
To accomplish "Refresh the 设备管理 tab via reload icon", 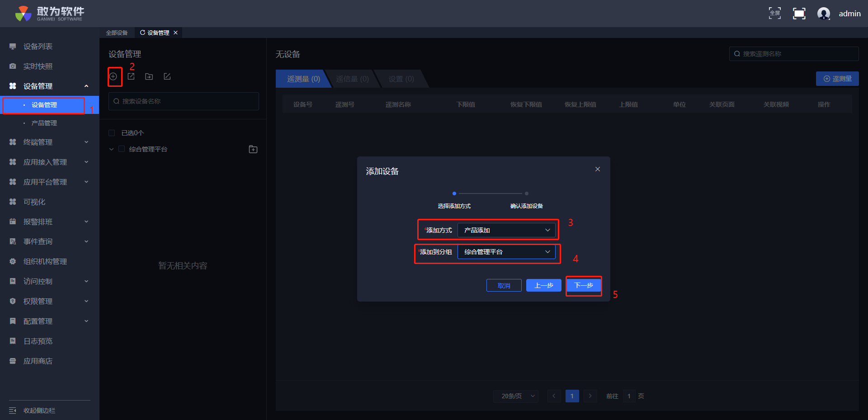I will (142, 33).
